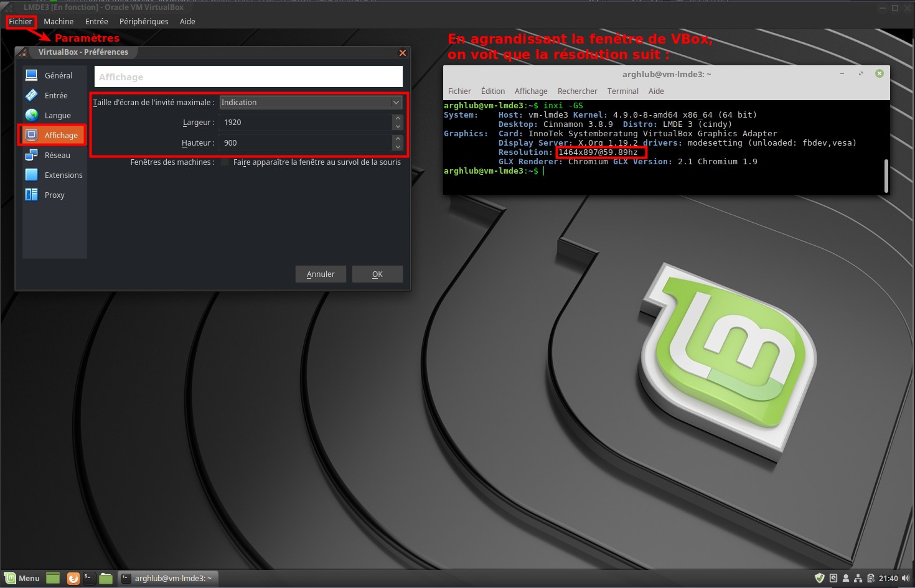Launch Firefox from the panel
Screen dimensions: 915x588
click(x=73, y=579)
